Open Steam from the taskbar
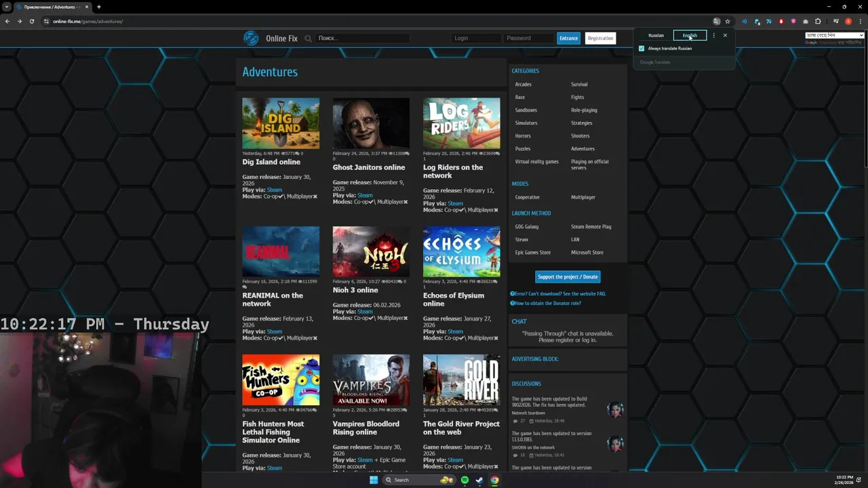This screenshot has width=868, height=488. [479, 480]
